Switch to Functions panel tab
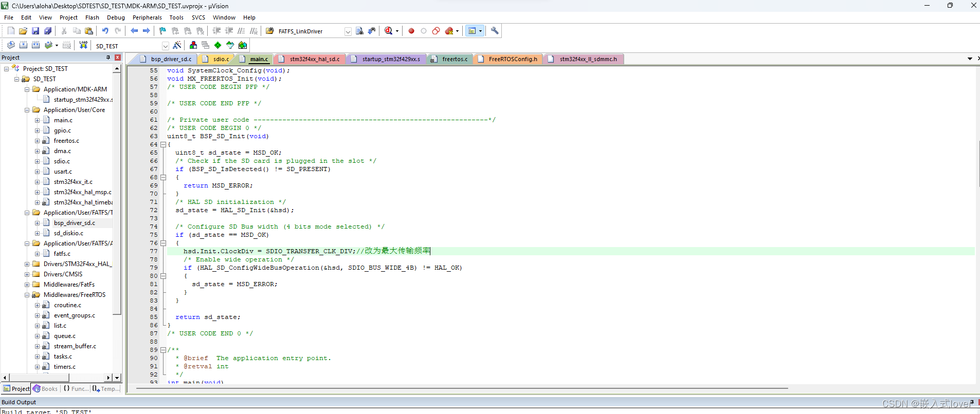Image resolution: width=980 pixels, height=414 pixels. pyautogui.click(x=76, y=389)
